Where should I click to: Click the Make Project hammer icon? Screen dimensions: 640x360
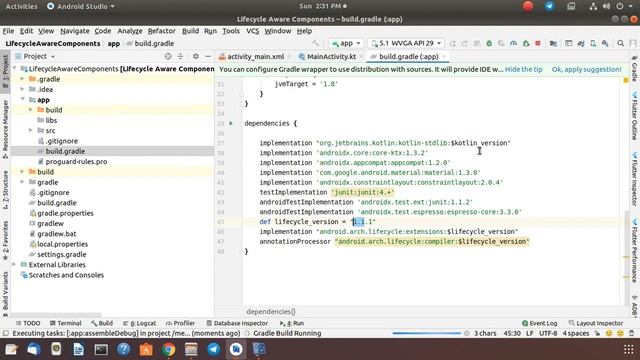(316, 43)
